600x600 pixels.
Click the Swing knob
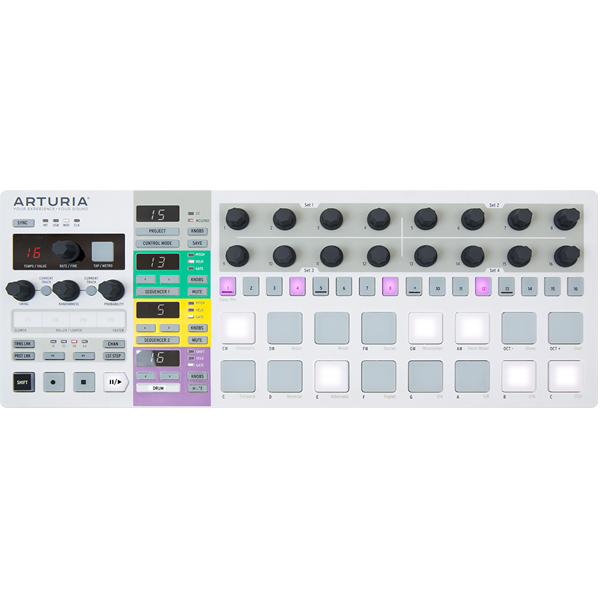(17, 290)
